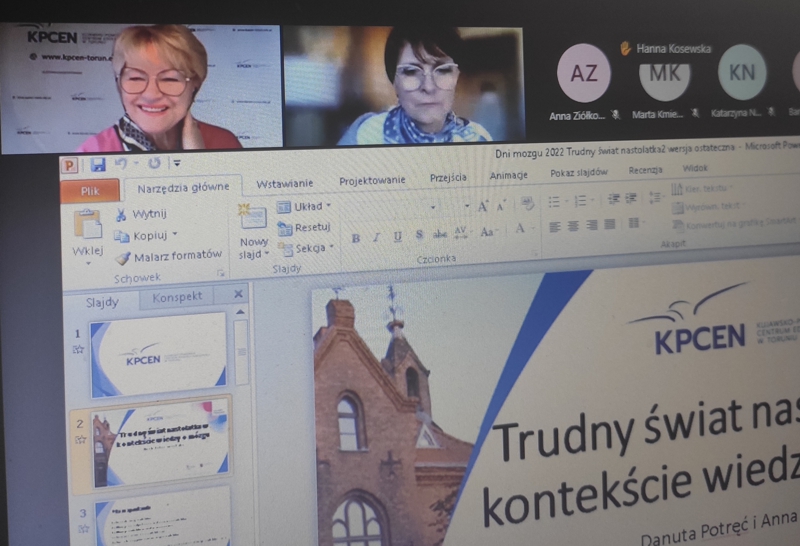Click the numbered list icon
800x546 pixels.
582,201
